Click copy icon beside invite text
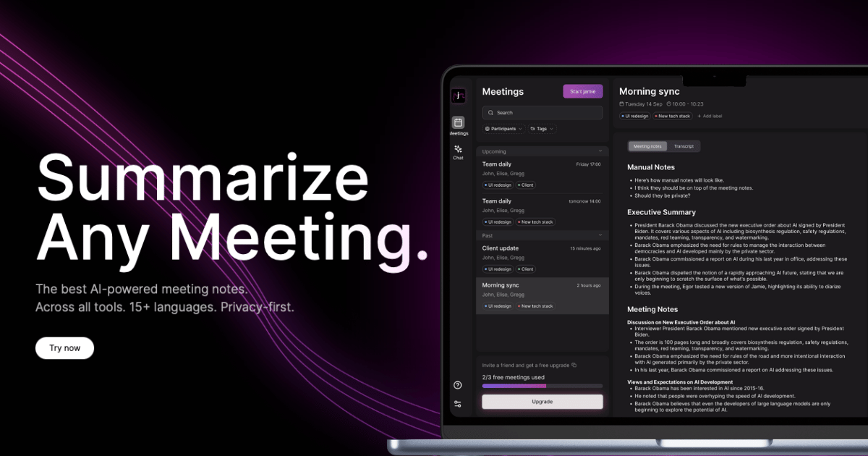This screenshot has height=456, width=868. pos(574,365)
